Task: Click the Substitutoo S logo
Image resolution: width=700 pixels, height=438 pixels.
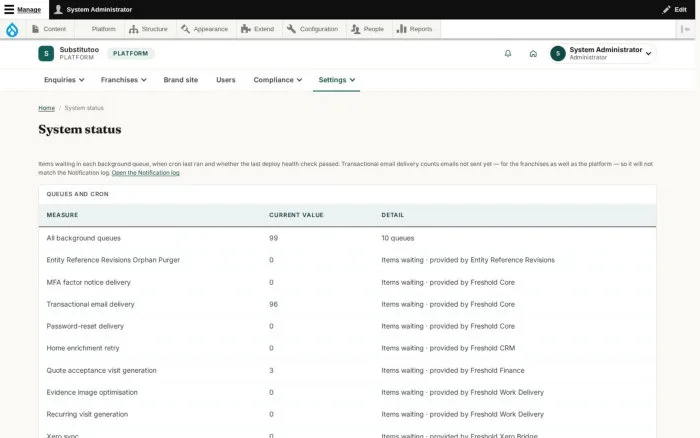Action: pos(46,54)
